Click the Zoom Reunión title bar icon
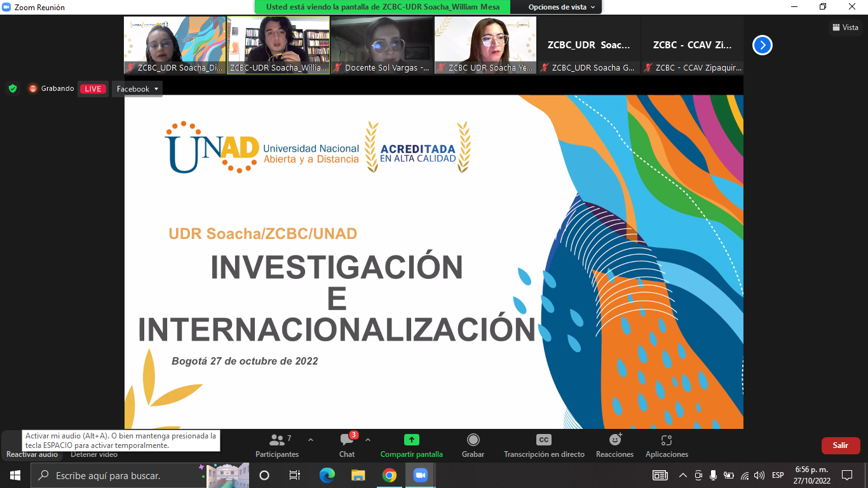868x488 pixels. pyautogui.click(x=7, y=7)
